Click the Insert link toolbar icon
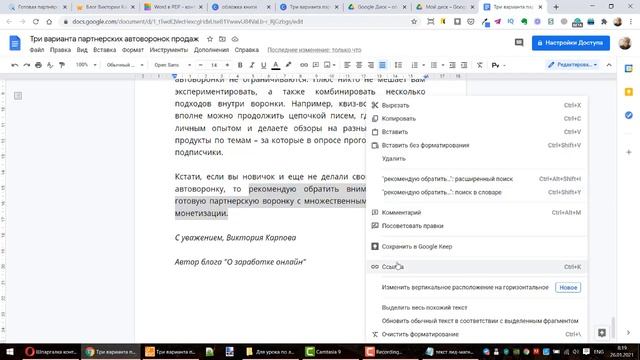The width and height of the screenshot is (640, 360). (x=304, y=65)
